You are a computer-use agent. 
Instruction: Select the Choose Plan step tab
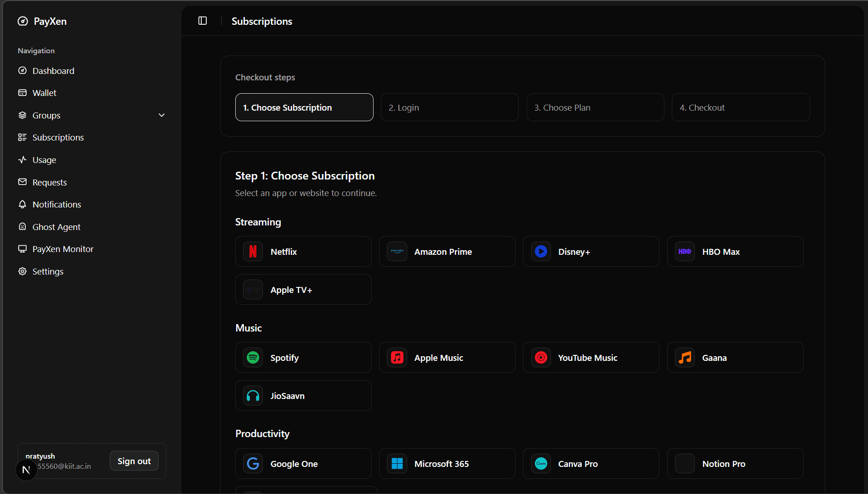(x=596, y=107)
